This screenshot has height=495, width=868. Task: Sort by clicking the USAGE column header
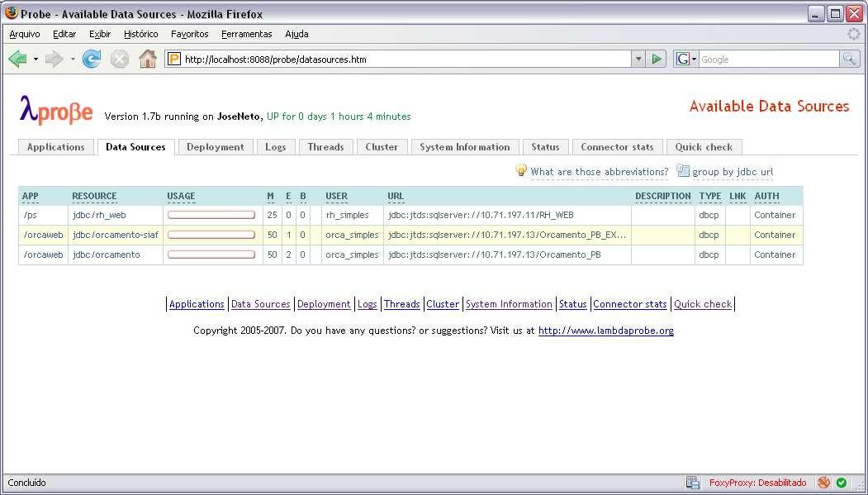[x=181, y=196]
